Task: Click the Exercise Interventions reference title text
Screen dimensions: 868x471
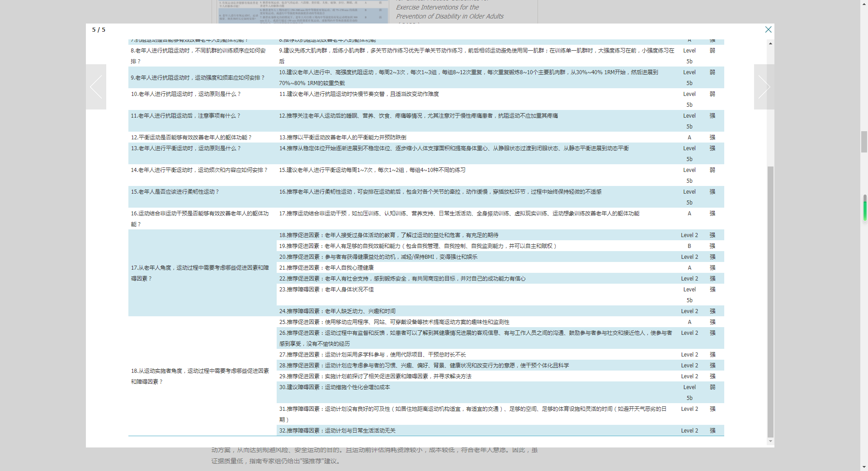Action: (449, 12)
